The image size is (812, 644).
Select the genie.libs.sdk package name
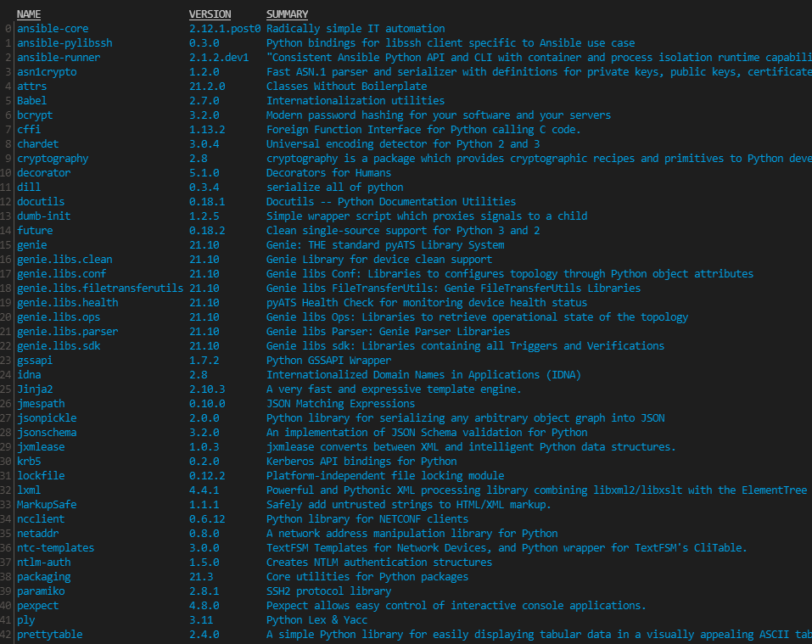[x=59, y=346]
